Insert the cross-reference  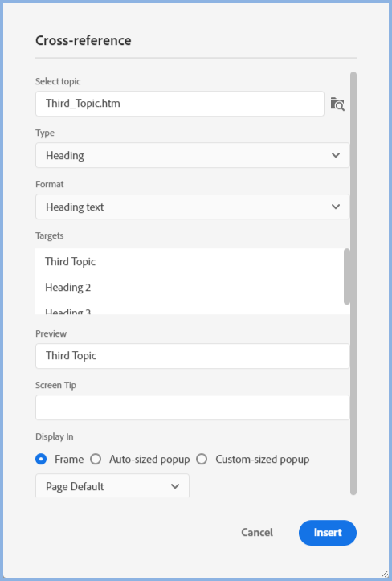328,533
